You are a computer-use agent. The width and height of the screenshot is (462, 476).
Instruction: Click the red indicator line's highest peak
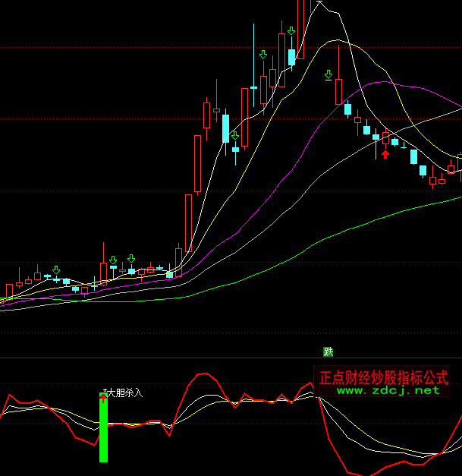(x=202, y=374)
